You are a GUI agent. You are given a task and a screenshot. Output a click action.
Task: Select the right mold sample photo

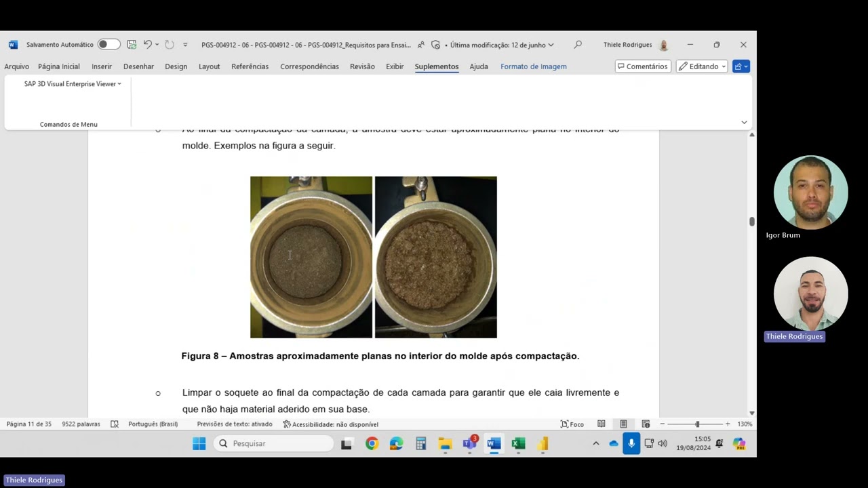point(436,257)
